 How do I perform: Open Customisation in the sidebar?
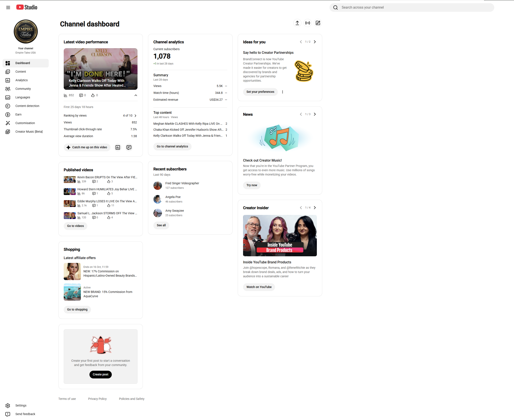click(26, 123)
